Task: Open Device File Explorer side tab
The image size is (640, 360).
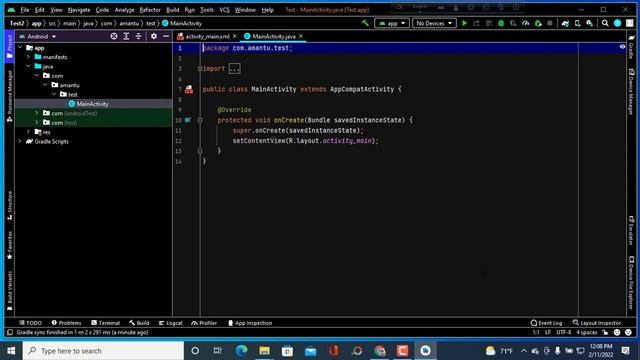Action: (631, 282)
